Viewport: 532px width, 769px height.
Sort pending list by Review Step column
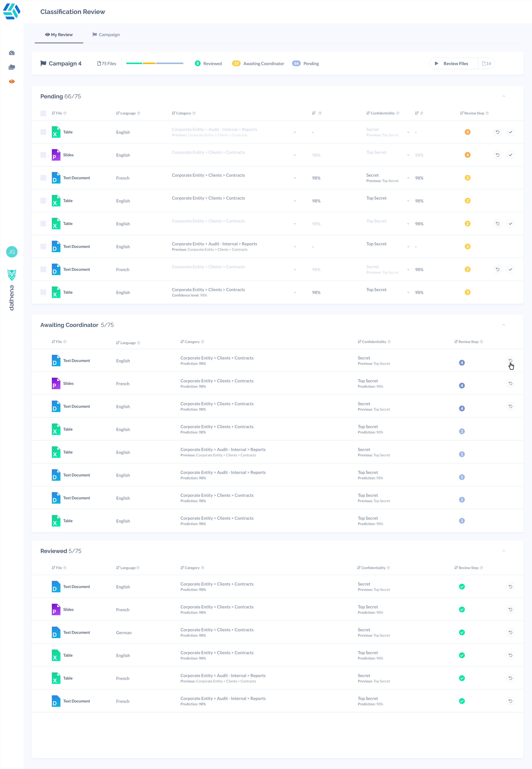[x=474, y=113]
